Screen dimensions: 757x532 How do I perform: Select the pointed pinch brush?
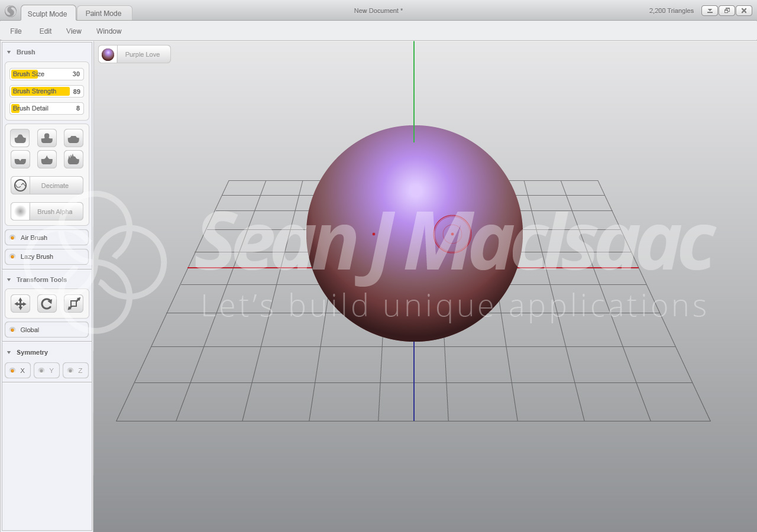47,160
